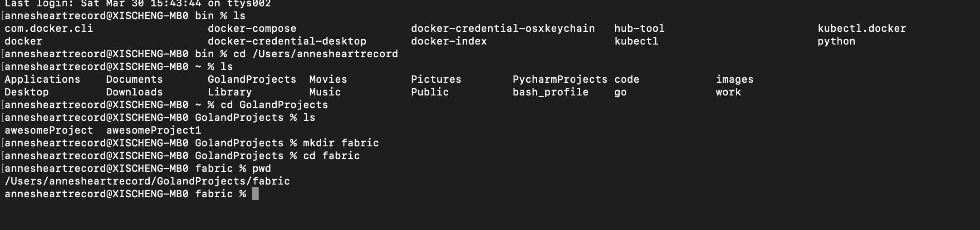Click kubectl.docker in the bin listing
This screenshot has width=980, height=230.
[862, 29]
